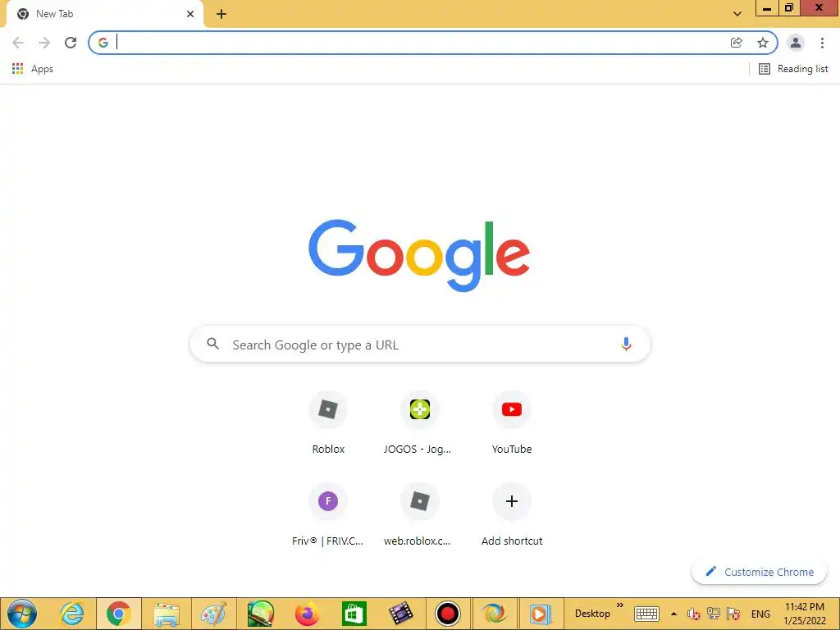
Task: Open the green Store bag taskbar icon
Action: [x=354, y=614]
